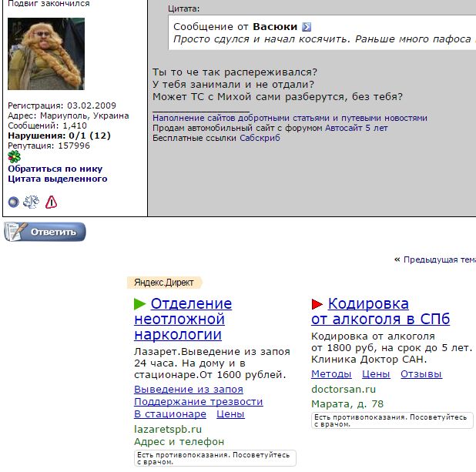The height and width of the screenshot is (472, 476).
Task: View original post arrow next to Васюки
Action: pos(307,27)
